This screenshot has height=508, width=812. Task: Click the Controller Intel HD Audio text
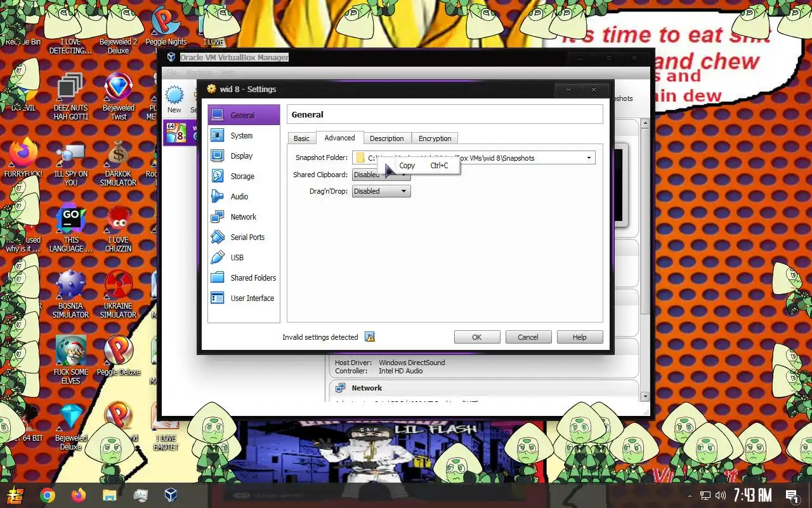point(379,371)
